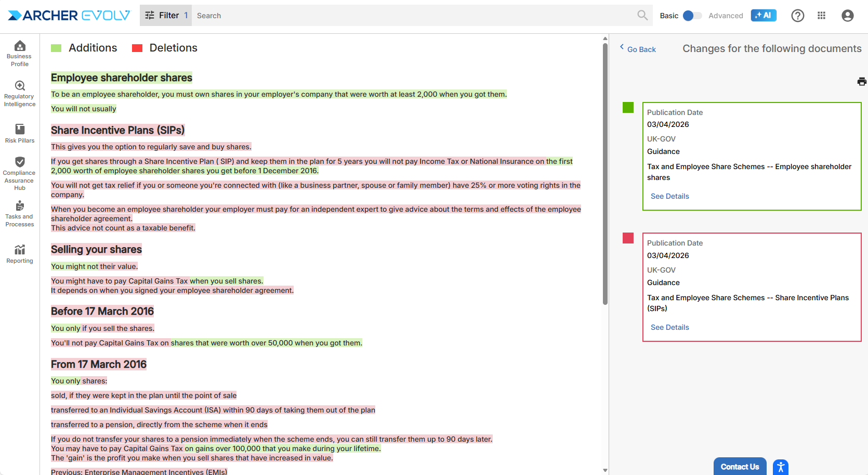Click the AI button
Screen dimensions: 868x475
pyautogui.click(x=763, y=16)
